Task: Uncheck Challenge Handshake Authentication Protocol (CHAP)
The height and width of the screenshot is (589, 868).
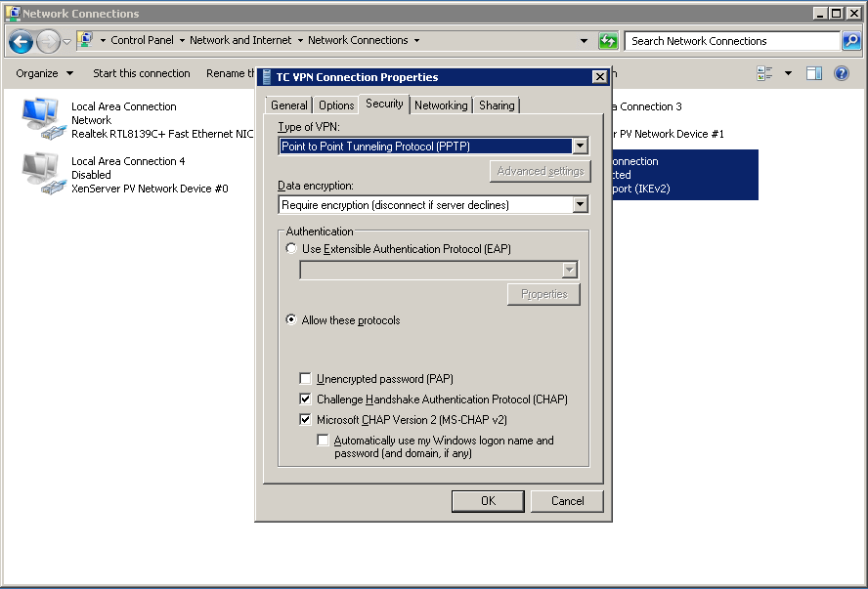Action: coord(306,400)
